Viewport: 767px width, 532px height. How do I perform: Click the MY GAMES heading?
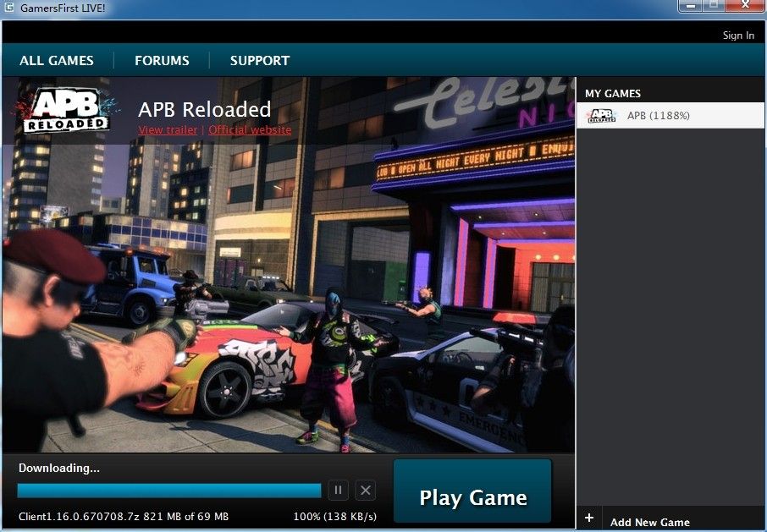tap(613, 93)
